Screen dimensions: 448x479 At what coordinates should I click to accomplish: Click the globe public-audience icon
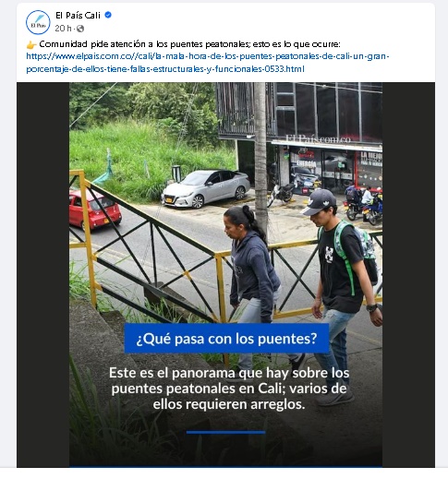(x=80, y=29)
